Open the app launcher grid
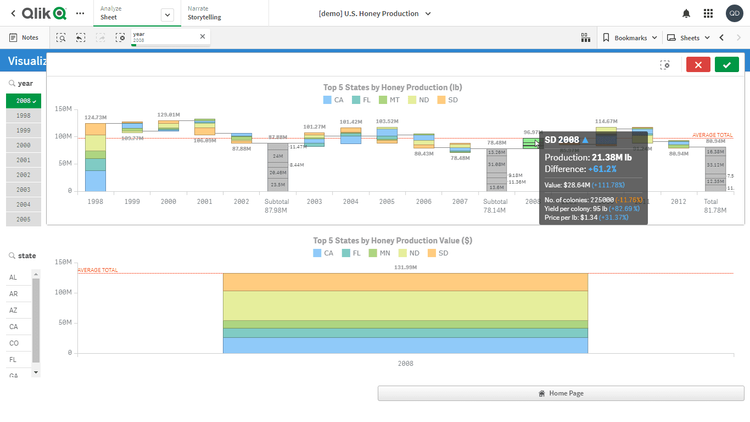Screen dimensions: 750x422 click(709, 14)
